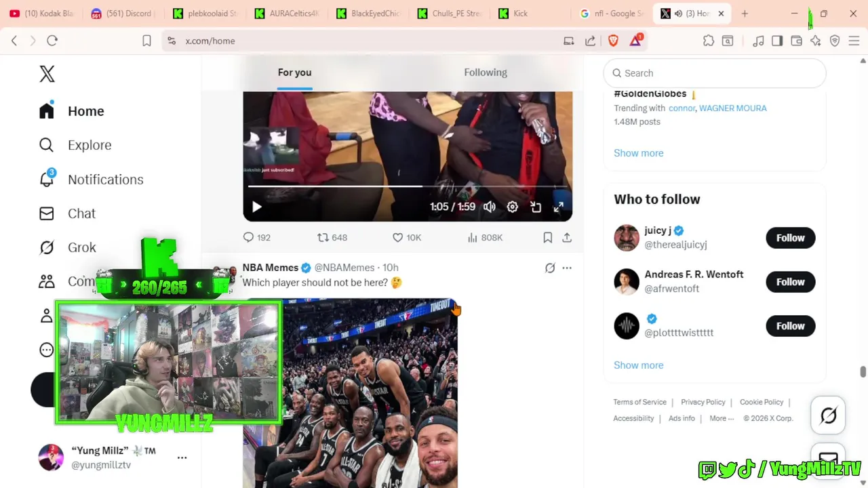Like the post with 10K likes

coord(407,237)
